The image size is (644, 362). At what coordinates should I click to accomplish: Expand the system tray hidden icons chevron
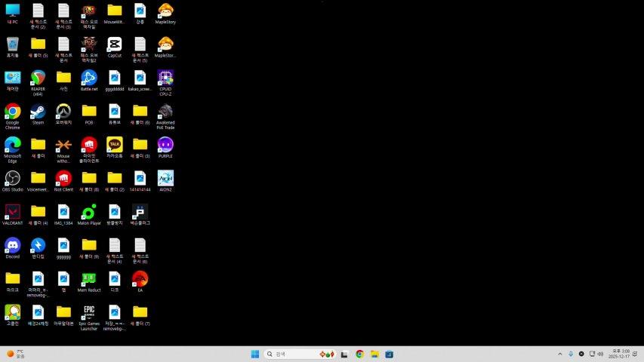[x=559, y=354]
